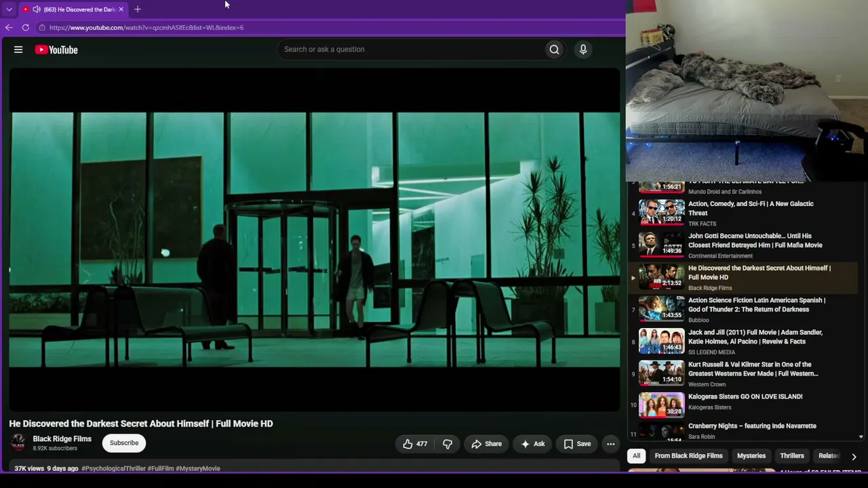Click 'SS LEGEND MEDIA' channel text
The height and width of the screenshot is (488, 868).
click(x=711, y=352)
